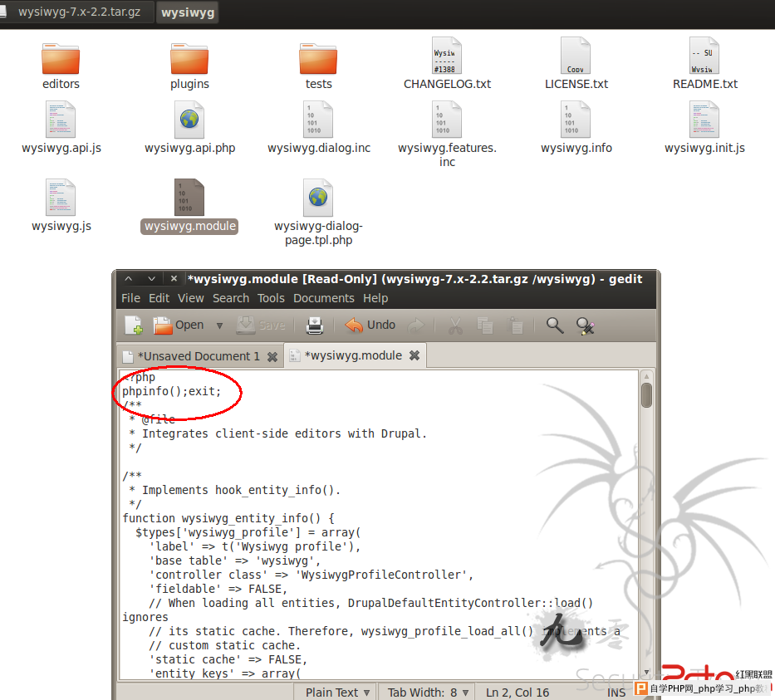This screenshot has height=700, width=775.
Task: Open the Edit menu
Action: coord(159,298)
